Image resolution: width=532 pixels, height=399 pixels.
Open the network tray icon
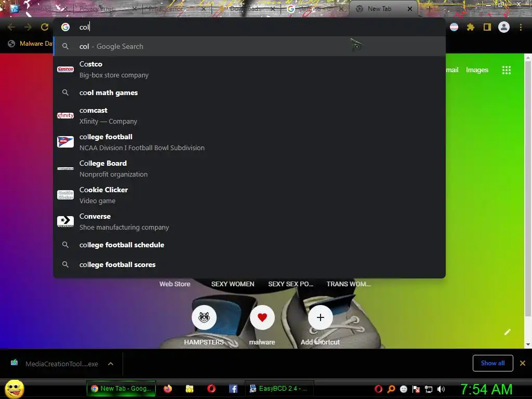(x=429, y=389)
